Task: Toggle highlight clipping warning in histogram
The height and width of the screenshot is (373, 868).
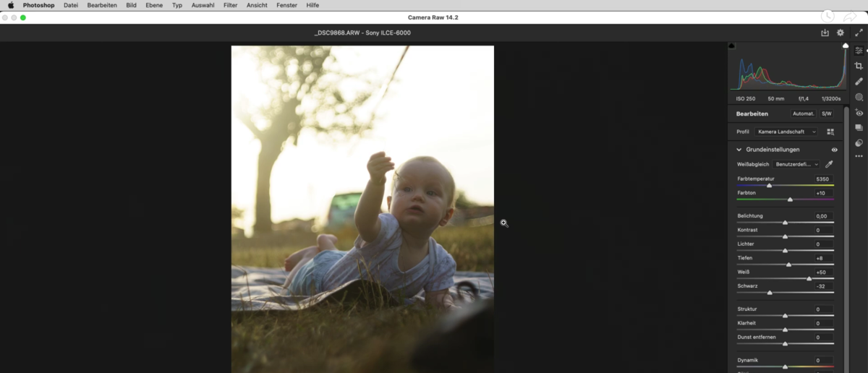Action: click(x=845, y=46)
